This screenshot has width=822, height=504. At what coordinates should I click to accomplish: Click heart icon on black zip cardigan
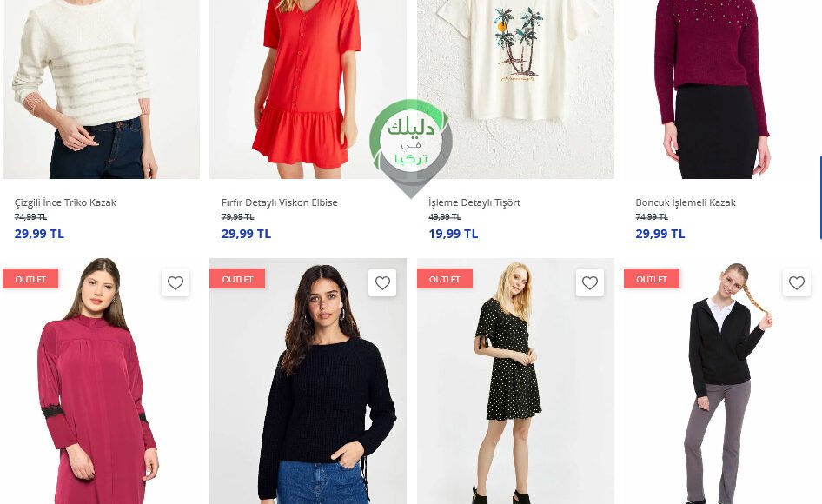click(x=796, y=282)
